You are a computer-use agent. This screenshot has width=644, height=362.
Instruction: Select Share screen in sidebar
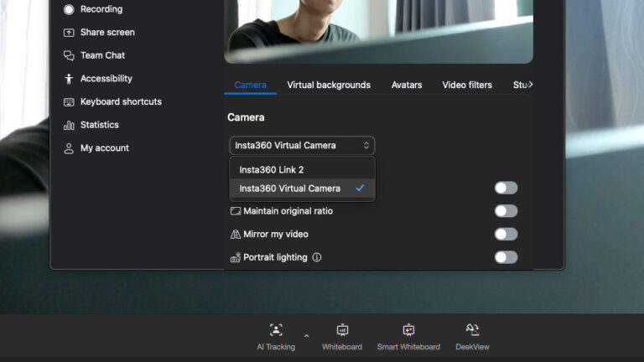(106, 33)
